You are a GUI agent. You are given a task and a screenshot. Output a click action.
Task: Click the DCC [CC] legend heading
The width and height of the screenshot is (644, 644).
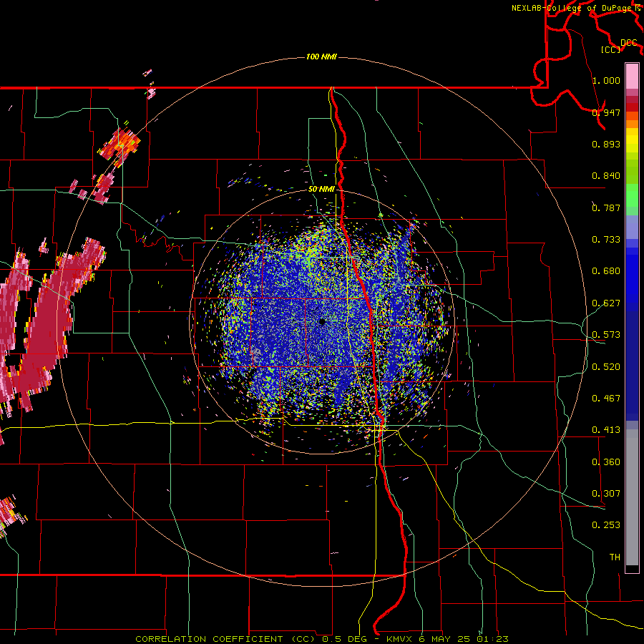tap(619, 46)
